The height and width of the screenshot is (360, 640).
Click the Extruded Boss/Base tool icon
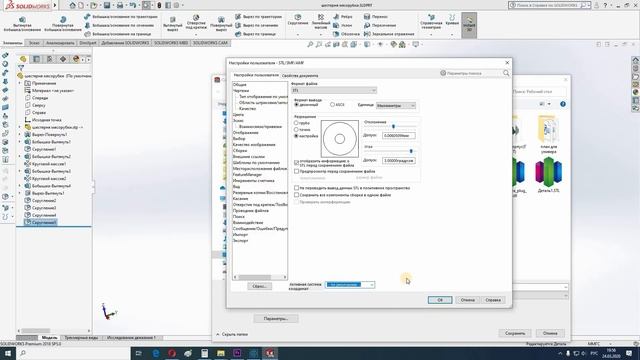click(x=22, y=20)
